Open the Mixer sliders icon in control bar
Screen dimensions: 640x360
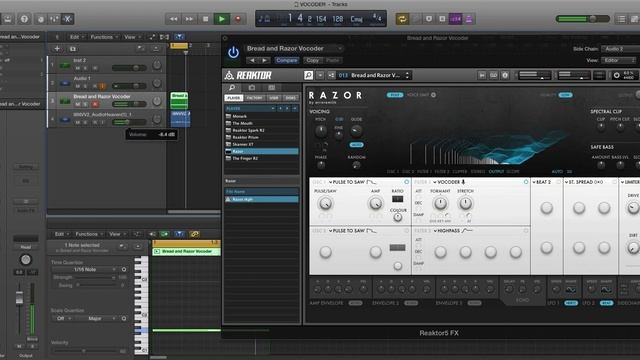54,19
